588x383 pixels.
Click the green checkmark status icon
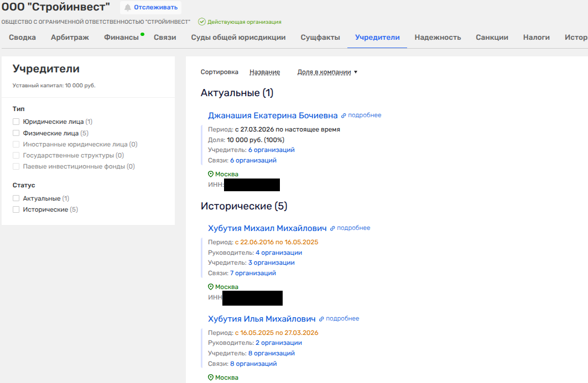pos(202,22)
